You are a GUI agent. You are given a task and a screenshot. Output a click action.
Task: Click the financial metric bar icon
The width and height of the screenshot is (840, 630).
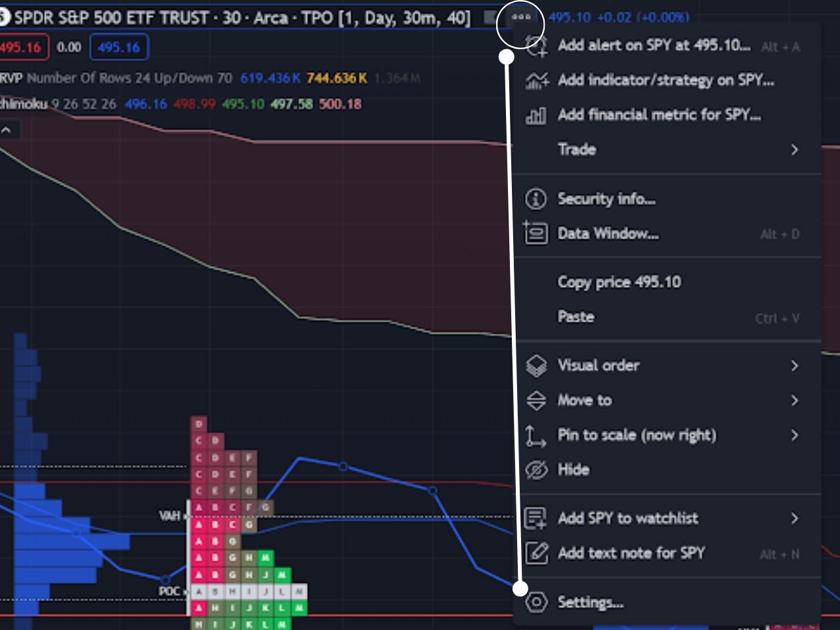(x=535, y=115)
